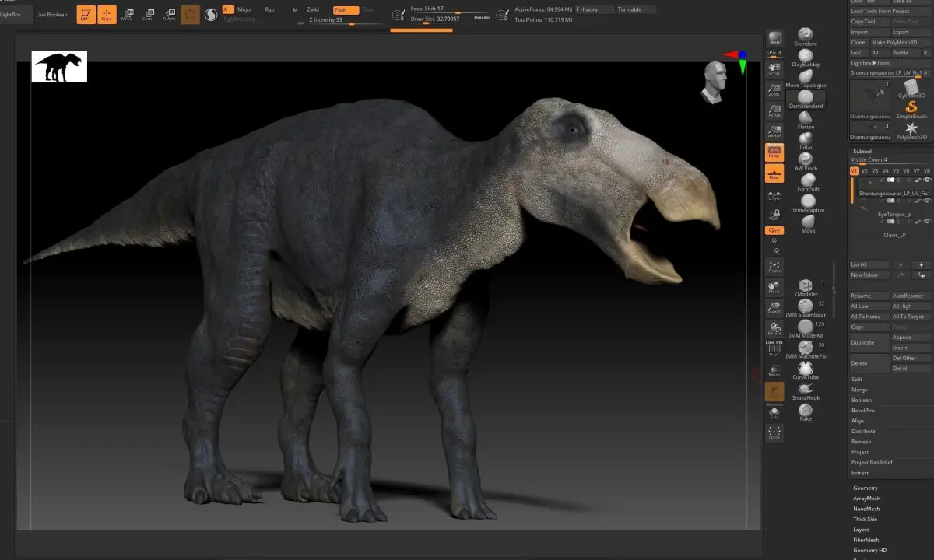Select the Standard brush
934x560 pixels.
(806, 37)
